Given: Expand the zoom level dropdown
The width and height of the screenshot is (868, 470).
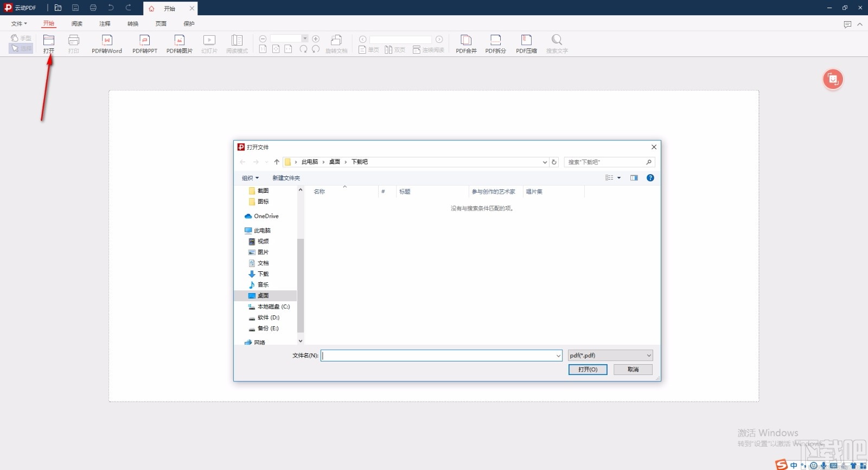Looking at the screenshot, I should click(x=305, y=38).
